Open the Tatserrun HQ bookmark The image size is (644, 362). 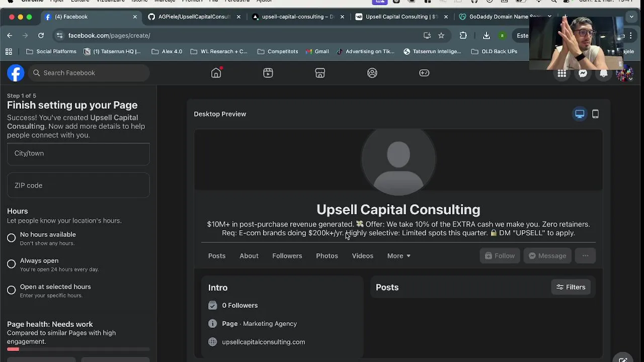(112, 51)
